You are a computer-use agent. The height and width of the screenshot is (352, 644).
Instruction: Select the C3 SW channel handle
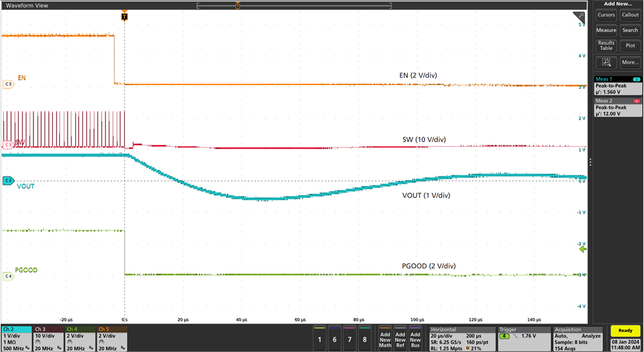pos(8,145)
